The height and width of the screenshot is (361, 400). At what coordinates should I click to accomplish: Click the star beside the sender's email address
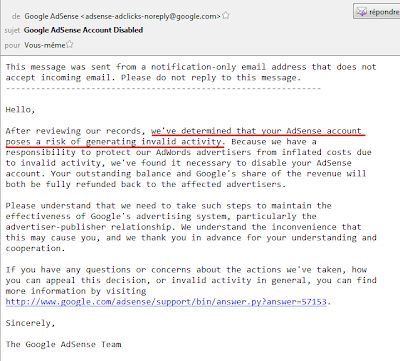[x=226, y=15]
